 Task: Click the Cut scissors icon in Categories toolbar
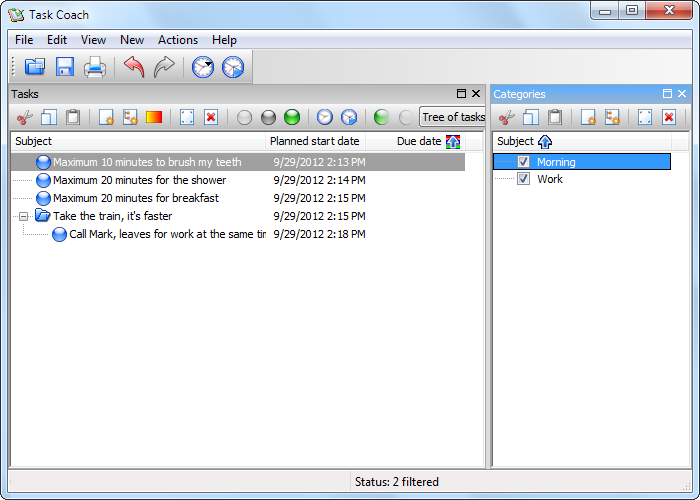(x=507, y=117)
